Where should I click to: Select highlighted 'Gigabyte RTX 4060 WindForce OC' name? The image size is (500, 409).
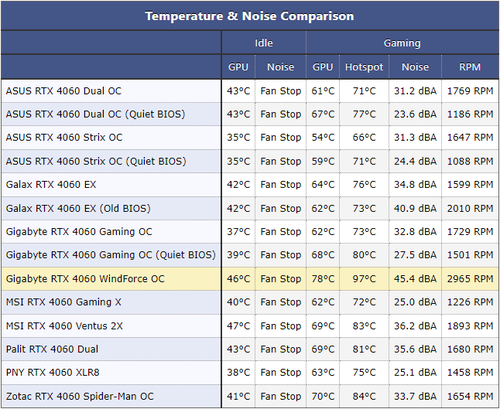click(85, 279)
